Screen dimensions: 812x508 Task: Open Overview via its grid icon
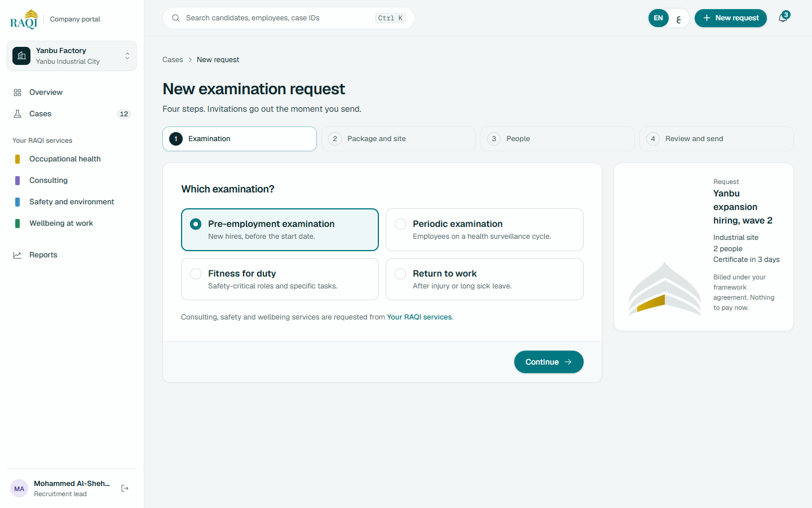pyautogui.click(x=17, y=93)
